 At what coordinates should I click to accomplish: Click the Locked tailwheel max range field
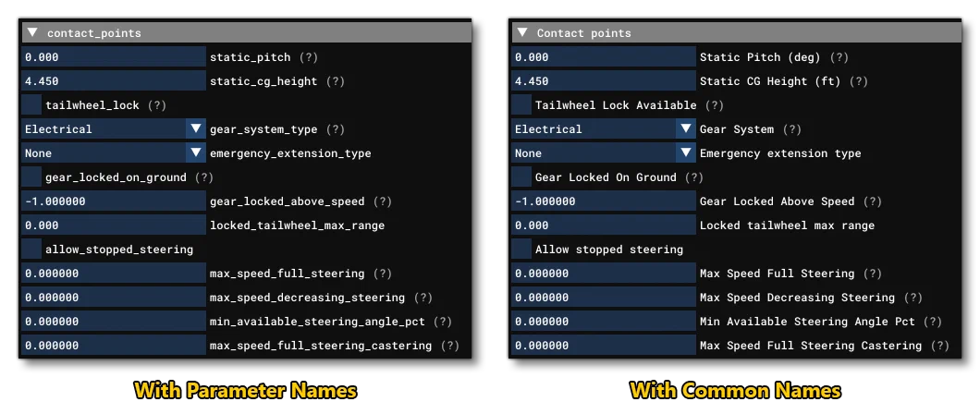(x=604, y=225)
